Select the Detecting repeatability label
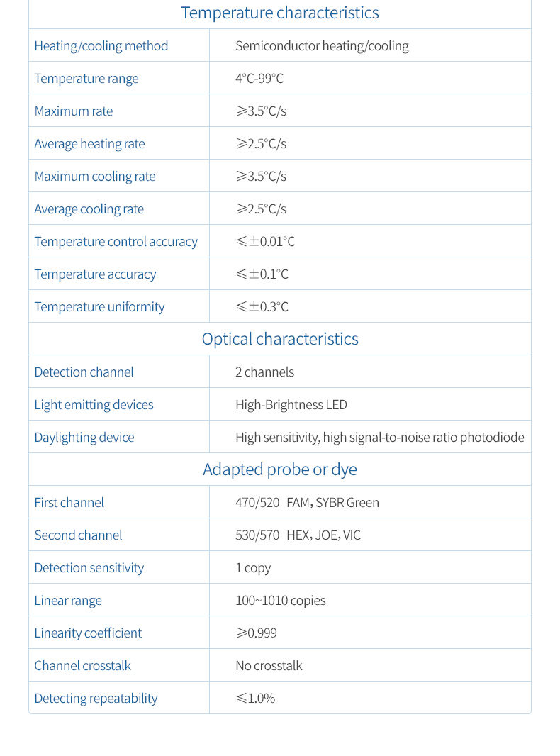Viewport: 560px width, 756px height. click(x=96, y=699)
